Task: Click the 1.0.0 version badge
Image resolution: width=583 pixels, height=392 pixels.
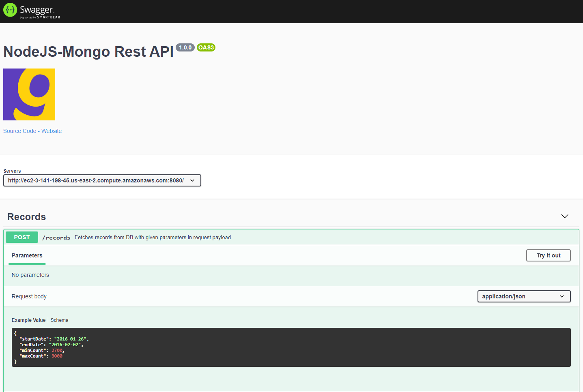Action: pyautogui.click(x=185, y=47)
